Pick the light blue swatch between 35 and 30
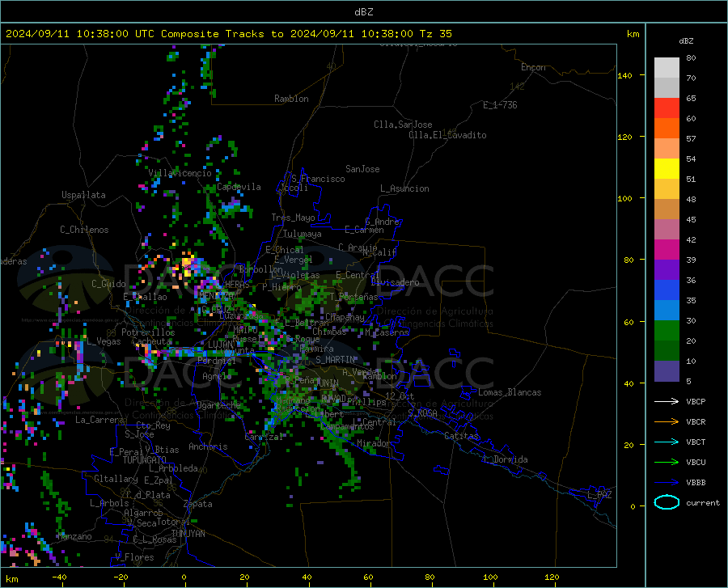Screen dimensions: 728x588 tap(667, 311)
